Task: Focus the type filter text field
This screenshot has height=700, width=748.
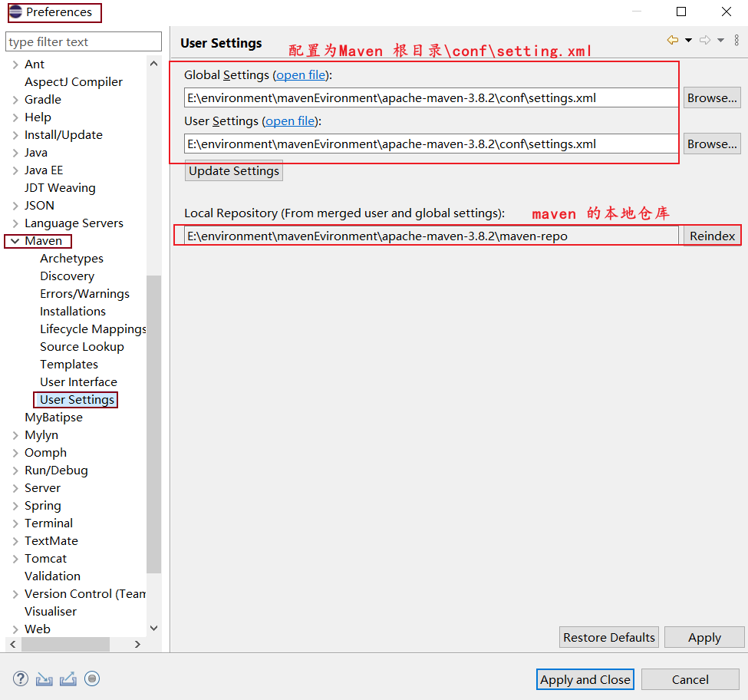Action: 84,42
